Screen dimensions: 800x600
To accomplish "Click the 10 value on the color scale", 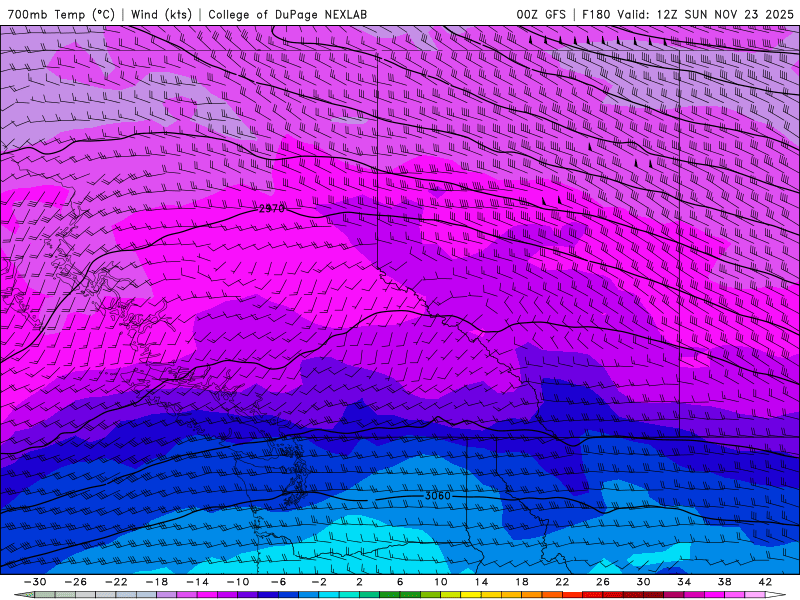I will (441, 582).
